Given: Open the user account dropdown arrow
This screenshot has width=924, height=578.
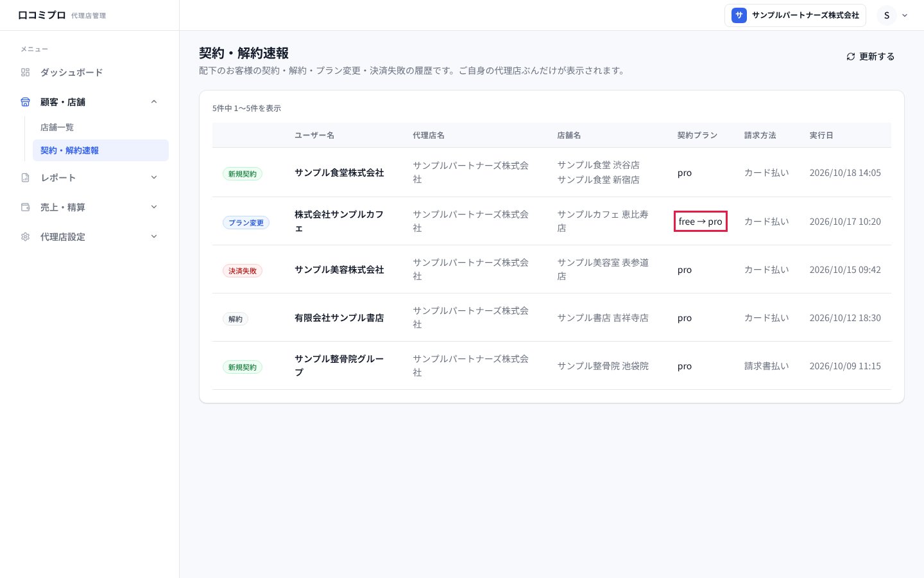Looking at the screenshot, I should [x=905, y=15].
